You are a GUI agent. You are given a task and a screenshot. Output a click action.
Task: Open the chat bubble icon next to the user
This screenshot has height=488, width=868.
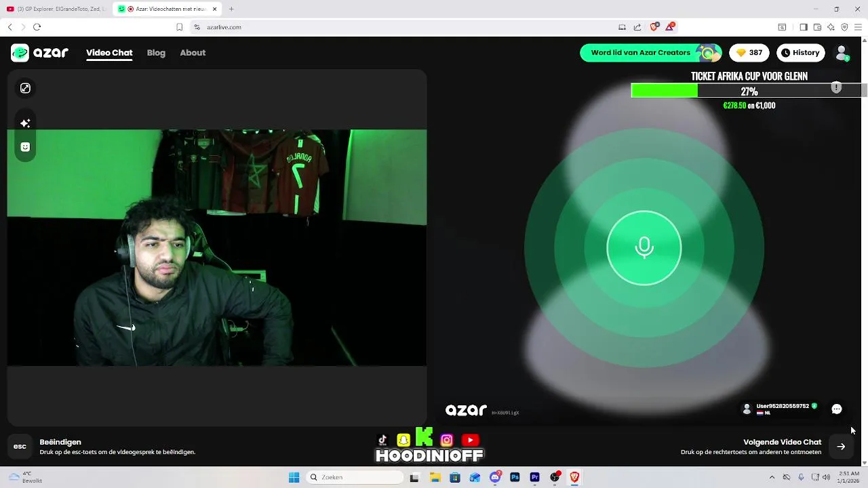pos(837,409)
